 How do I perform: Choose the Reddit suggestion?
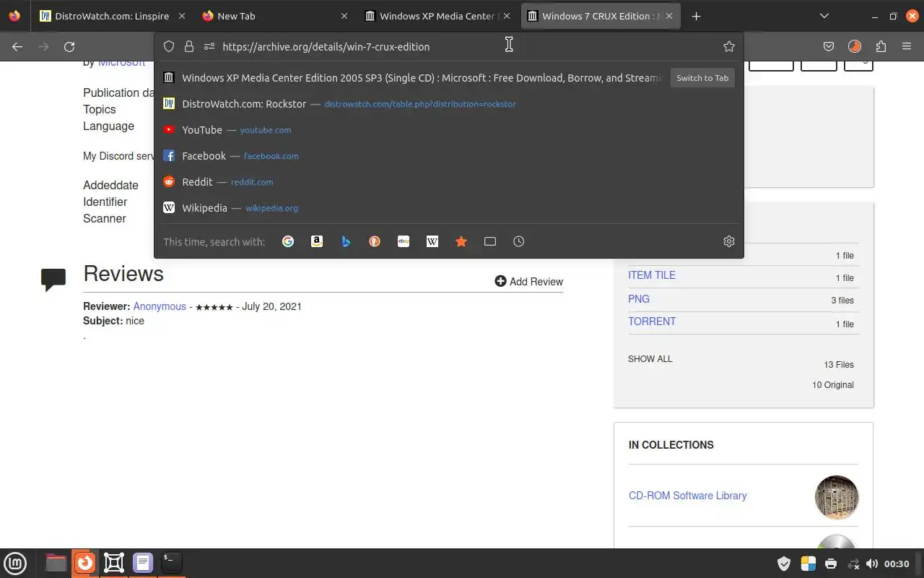point(449,182)
